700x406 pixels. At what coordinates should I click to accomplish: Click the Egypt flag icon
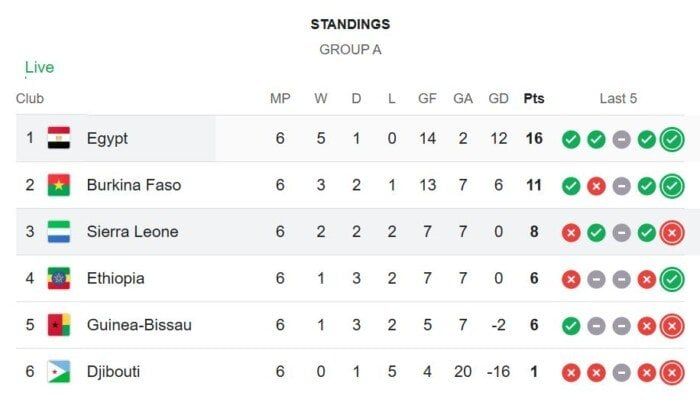59,138
